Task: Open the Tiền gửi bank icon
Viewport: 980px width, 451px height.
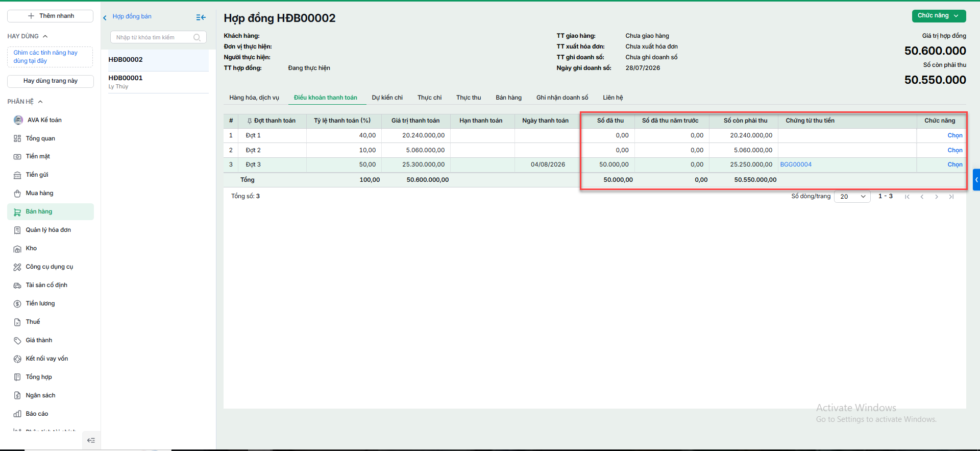Action: coord(17,175)
